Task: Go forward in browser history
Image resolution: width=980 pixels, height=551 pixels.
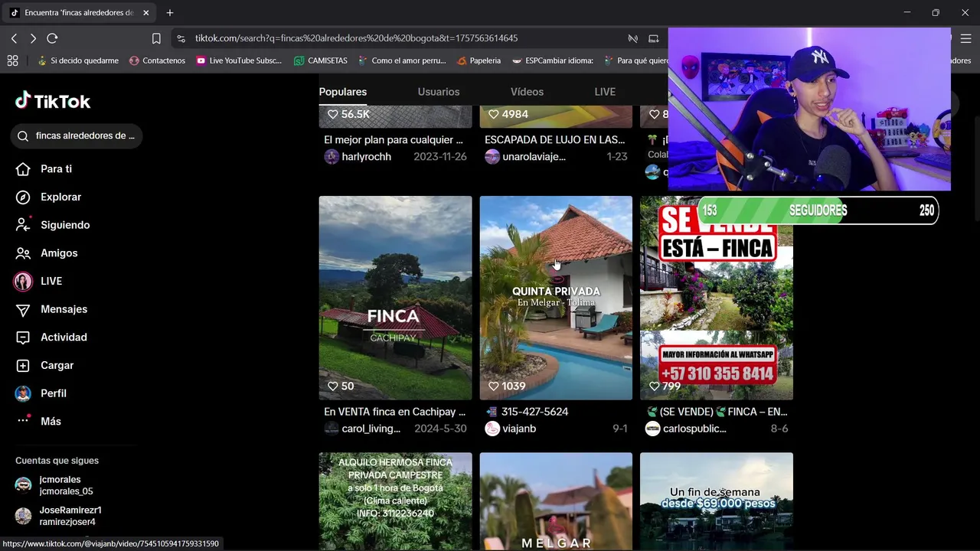Action: click(x=33, y=38)
